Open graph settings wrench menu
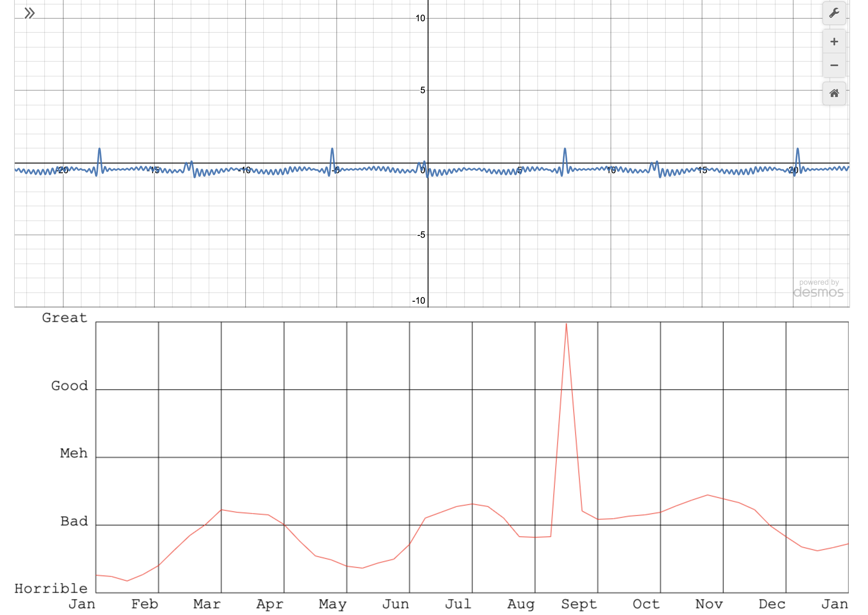Viewport: 868px width, 615px height. [x=834, y=13]
